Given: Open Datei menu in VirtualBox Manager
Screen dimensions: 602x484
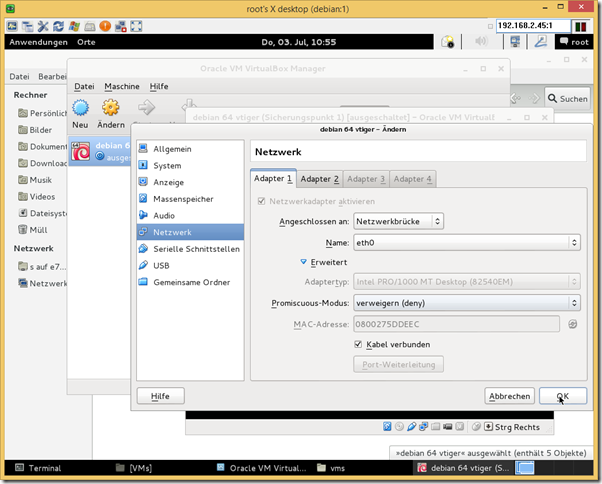Looking at the screenshot, I should (84, 86).
